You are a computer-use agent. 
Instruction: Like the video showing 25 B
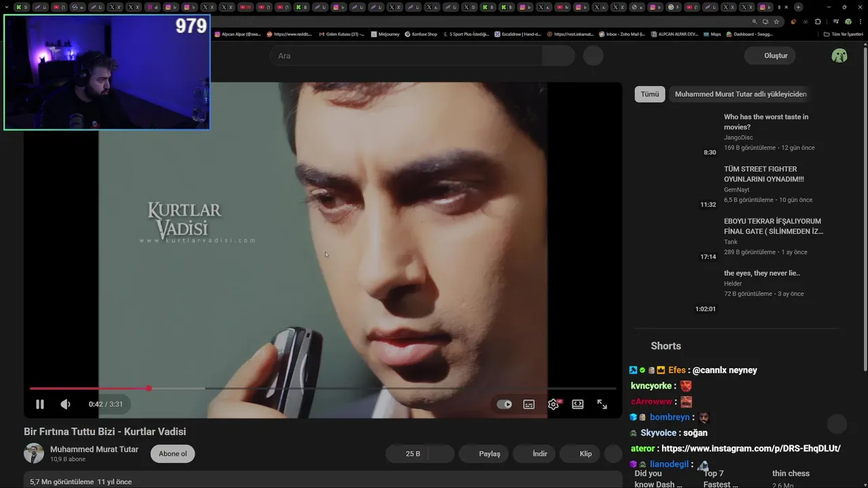coord(408,454)
